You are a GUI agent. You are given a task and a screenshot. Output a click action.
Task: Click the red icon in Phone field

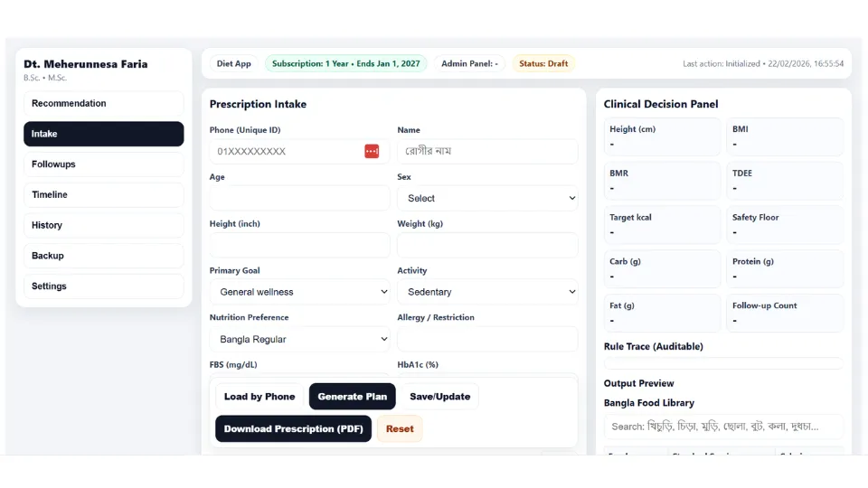point(372,152)
